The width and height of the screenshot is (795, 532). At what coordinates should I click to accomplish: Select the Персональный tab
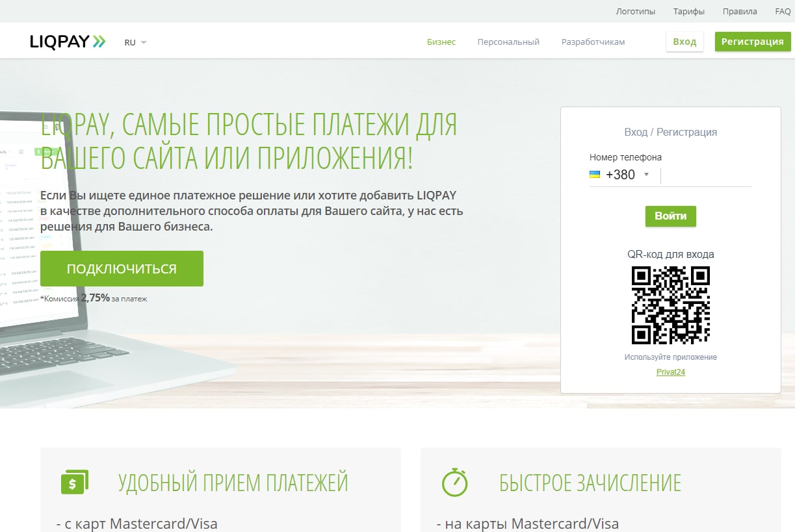508,42
